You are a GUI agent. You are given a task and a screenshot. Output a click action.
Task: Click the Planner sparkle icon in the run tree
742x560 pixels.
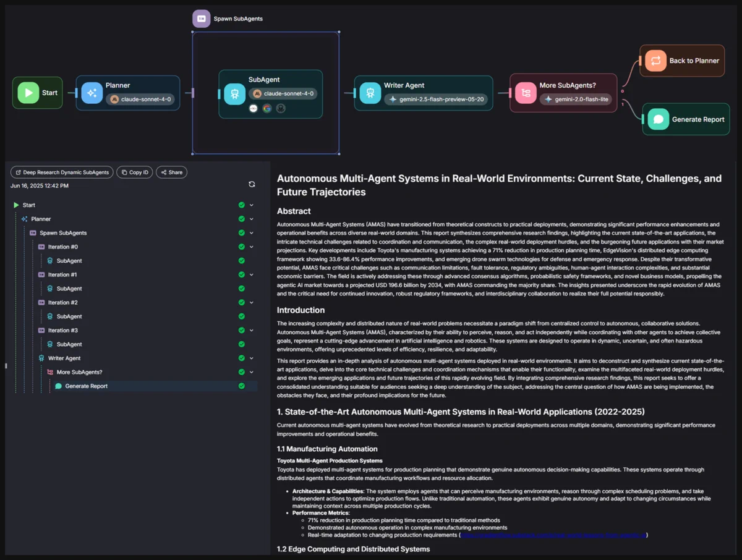[x=25, y=219]
